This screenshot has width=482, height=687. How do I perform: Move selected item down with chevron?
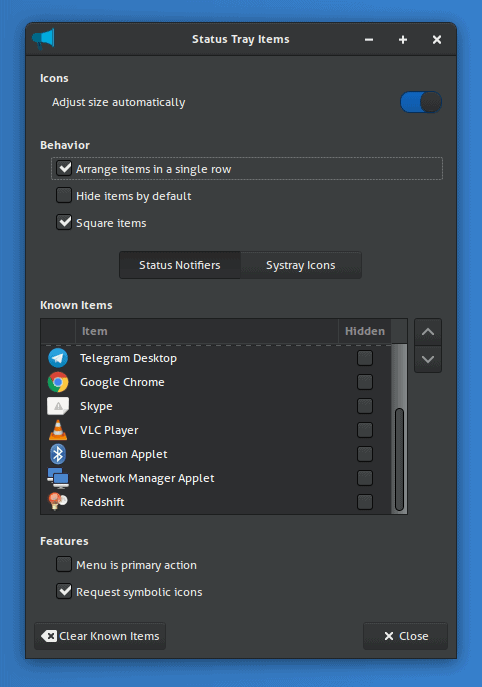click(428, 359)
